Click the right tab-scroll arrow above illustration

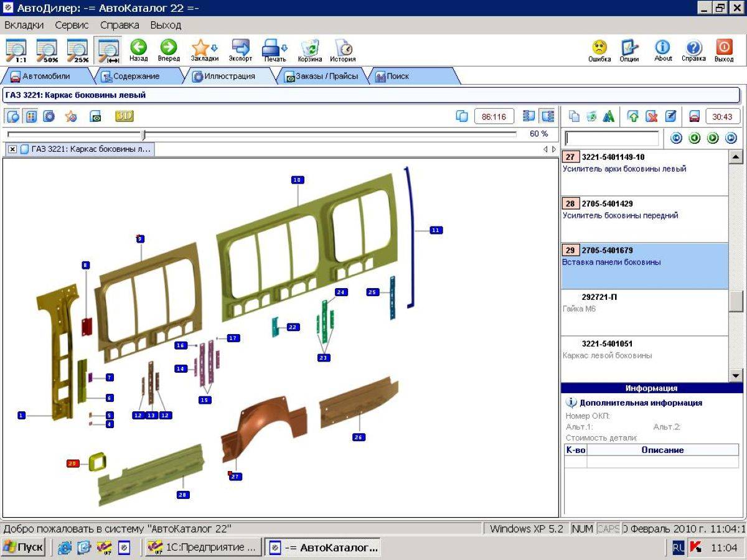tap(554, 149)
